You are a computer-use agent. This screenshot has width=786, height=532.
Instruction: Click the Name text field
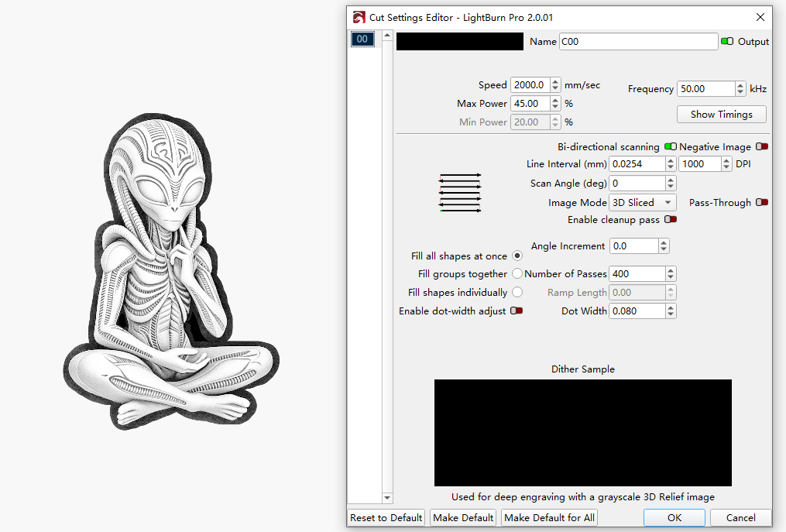tap(639, 42)
